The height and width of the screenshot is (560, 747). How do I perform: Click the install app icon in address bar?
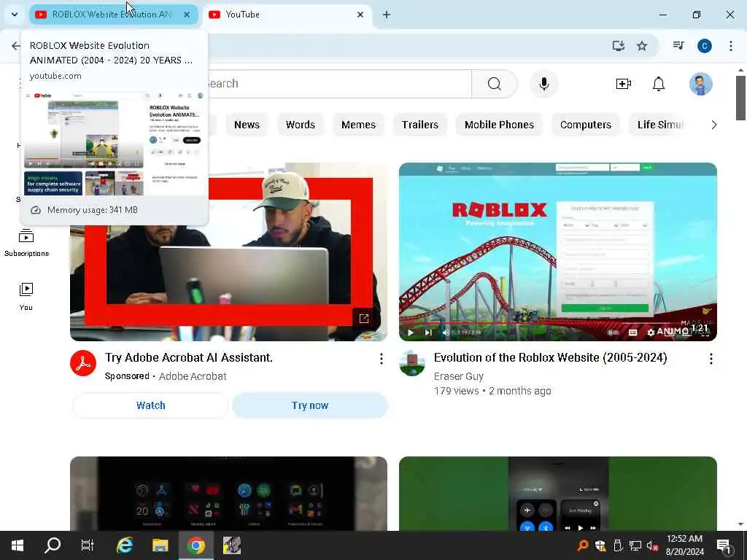click(x=619, y=46)
